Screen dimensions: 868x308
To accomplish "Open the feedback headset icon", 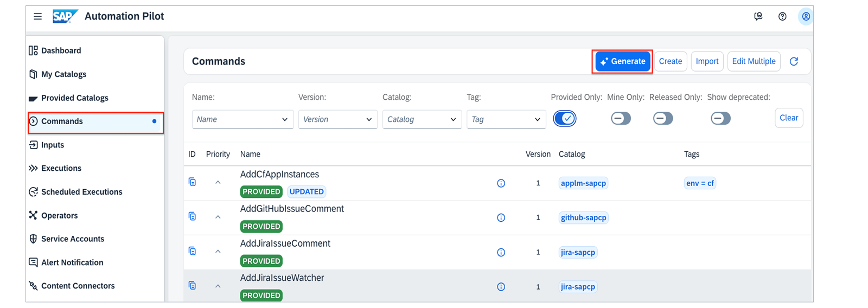I will (758, 16).
